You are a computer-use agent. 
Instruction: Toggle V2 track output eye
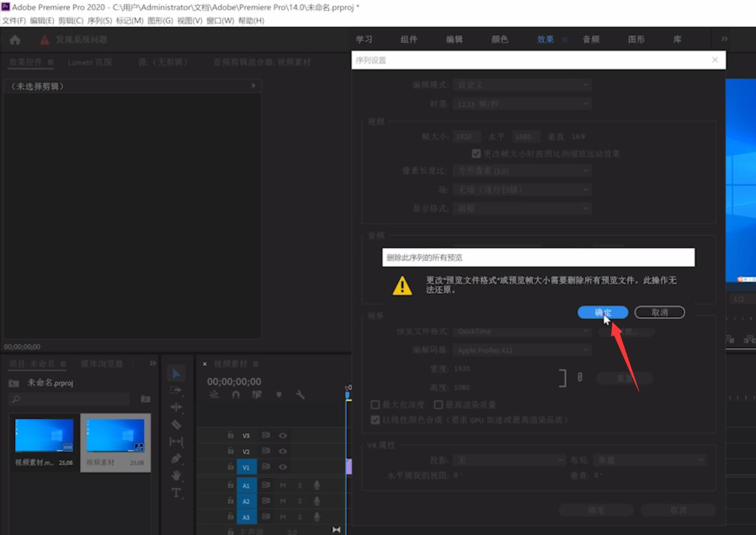pos(283,451)
